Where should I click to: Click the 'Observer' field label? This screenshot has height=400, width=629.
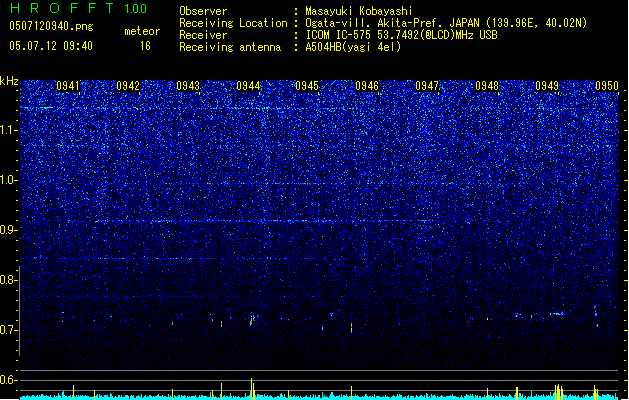tap(203, 11)
